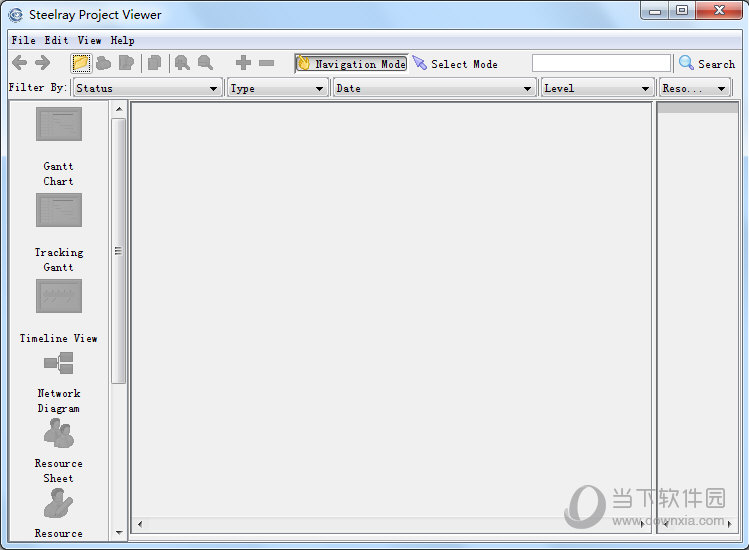Image resolution: width=749 pixels, height=550 pixels.
Task: Expand the Date filter dropdown
Action: click(x=434, y=88)
